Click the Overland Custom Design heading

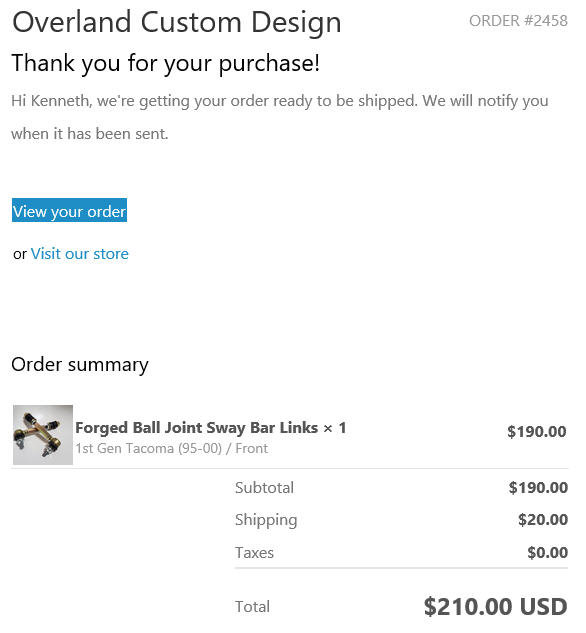(x=177, y=22)
